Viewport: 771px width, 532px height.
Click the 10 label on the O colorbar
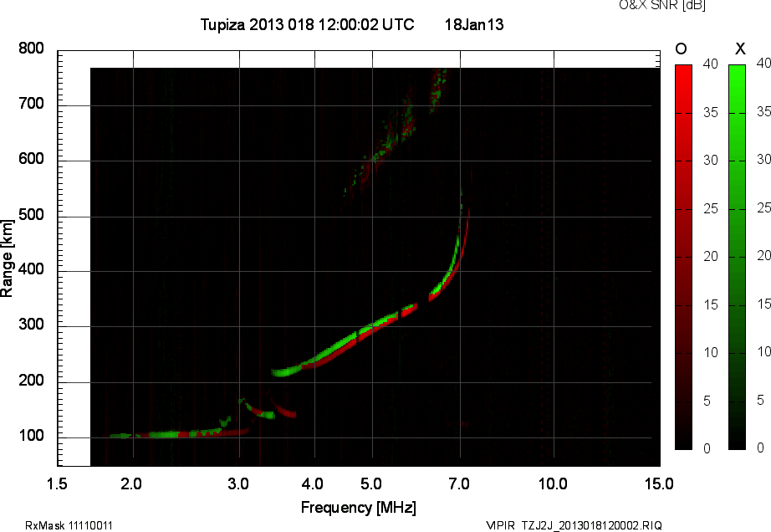pyautogui.click(x=710, y=352)
